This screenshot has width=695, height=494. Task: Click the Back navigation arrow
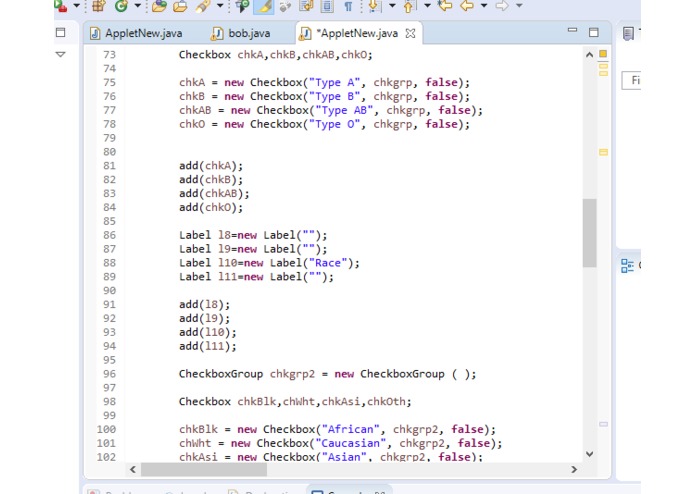(467, 6)
